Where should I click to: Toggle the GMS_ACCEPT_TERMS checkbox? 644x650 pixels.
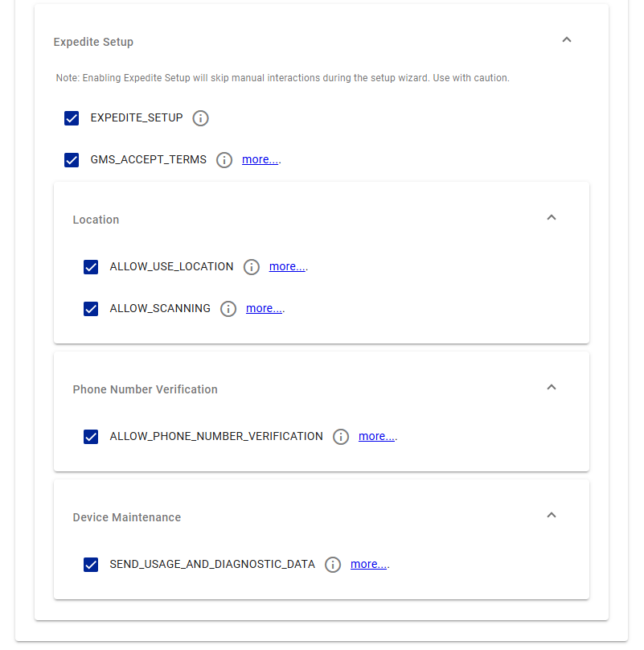click(x=72, y=160)
